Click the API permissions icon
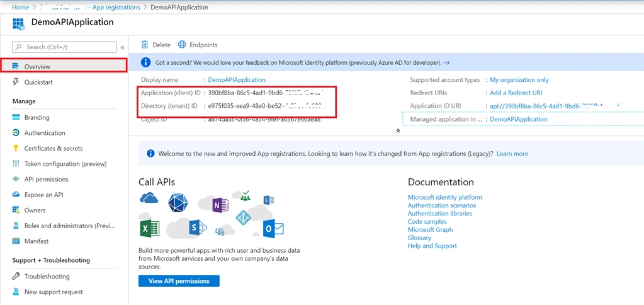The height and width of the screenshot is (305, 644). 16,179
